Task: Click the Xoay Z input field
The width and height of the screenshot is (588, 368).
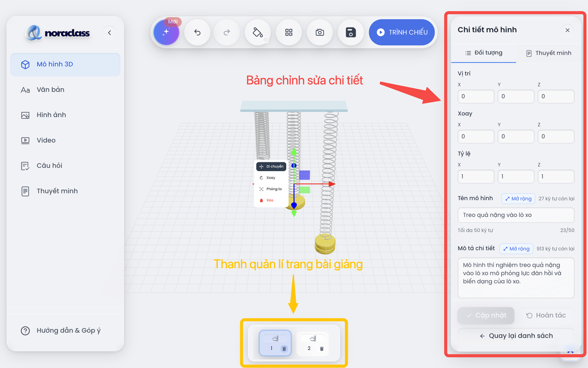Action: [556, 137]
